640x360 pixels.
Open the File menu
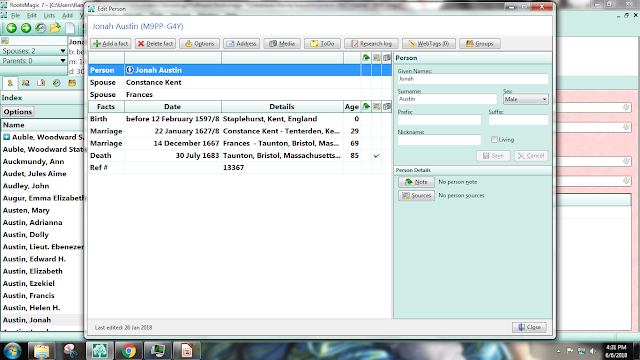point(16,16)
